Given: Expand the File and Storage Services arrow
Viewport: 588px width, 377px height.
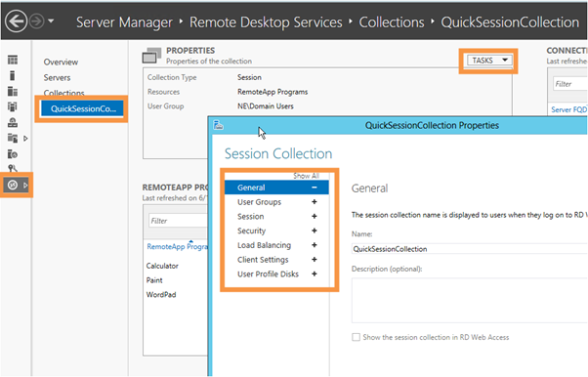Looking at the screenshot, I should tap(25, 139).
